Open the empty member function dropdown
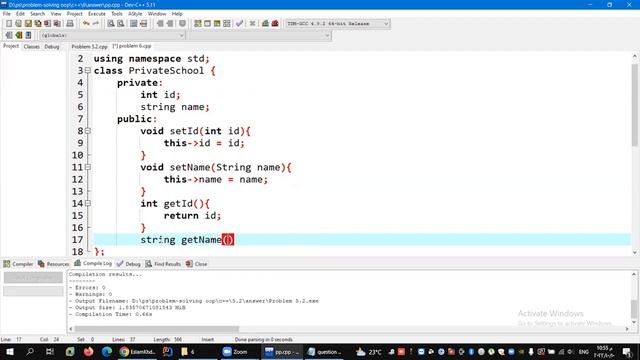 point(258,36)
